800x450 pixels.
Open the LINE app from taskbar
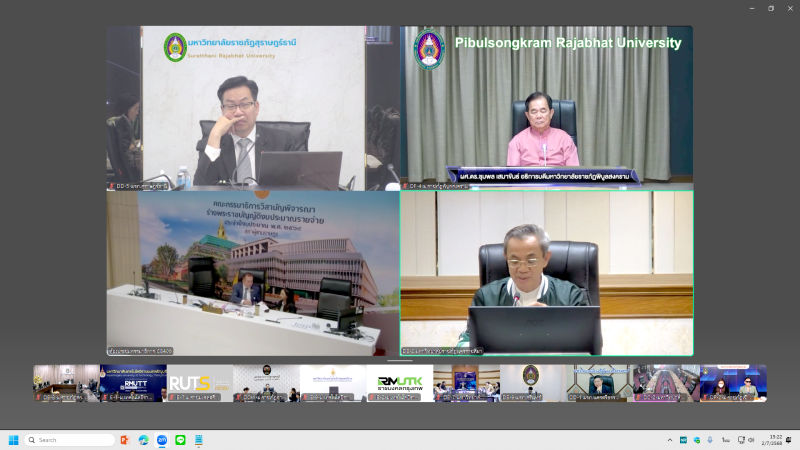[x=181, y=440]
